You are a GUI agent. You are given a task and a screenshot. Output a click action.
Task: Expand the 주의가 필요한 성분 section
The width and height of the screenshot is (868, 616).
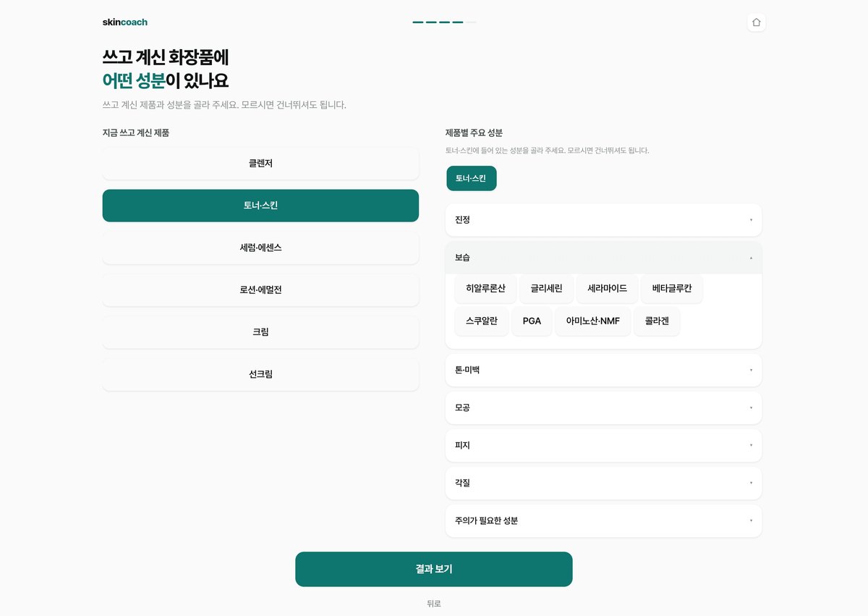coord(603,520)
